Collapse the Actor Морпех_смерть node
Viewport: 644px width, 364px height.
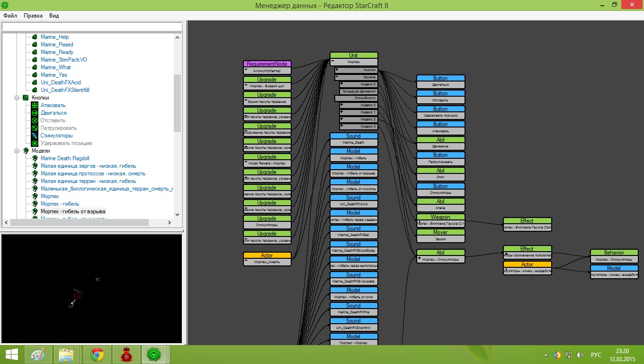click(246, 262)
